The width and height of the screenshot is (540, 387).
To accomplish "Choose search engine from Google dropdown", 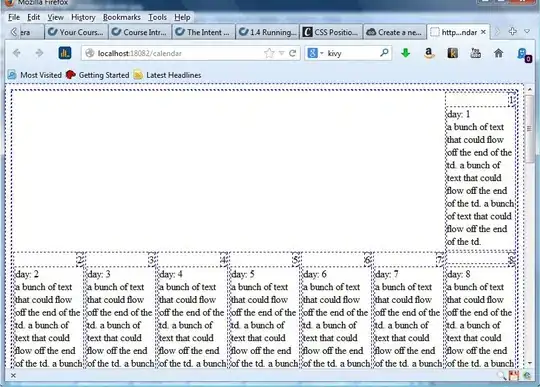I will pyautogui.click(x=315, y=53).
